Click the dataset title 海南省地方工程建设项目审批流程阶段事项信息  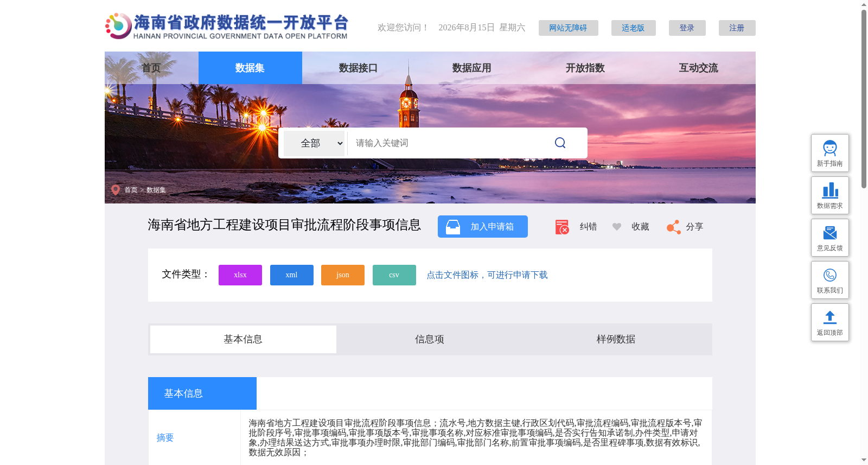point(284,225)
